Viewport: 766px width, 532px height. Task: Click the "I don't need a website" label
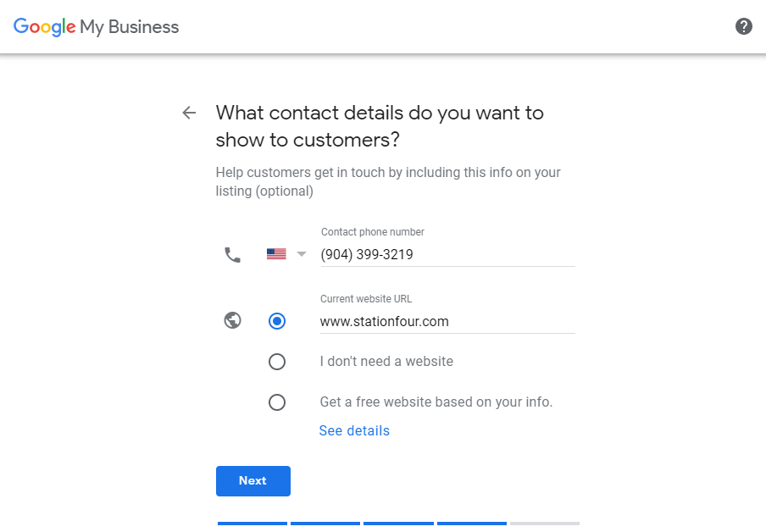386,362
